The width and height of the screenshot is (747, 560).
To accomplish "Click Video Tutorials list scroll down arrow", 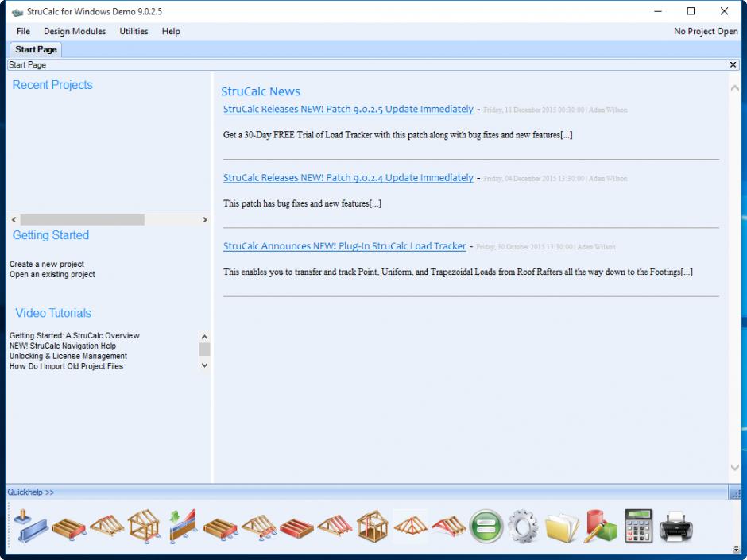I will point(205,365).
